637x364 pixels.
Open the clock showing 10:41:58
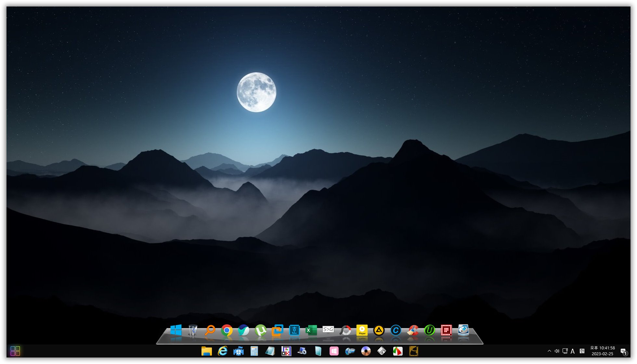[x=603, y=351]
